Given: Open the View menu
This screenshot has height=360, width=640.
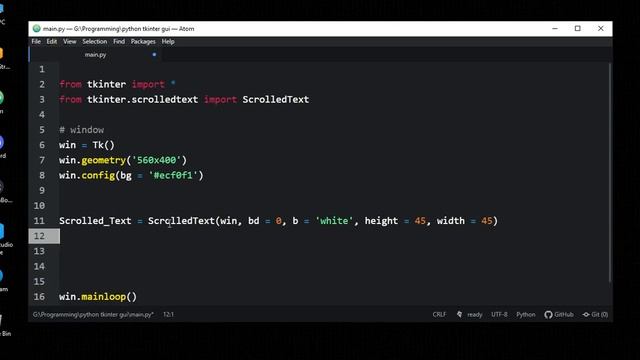Looking at the screenshot, I should (69, 42).
